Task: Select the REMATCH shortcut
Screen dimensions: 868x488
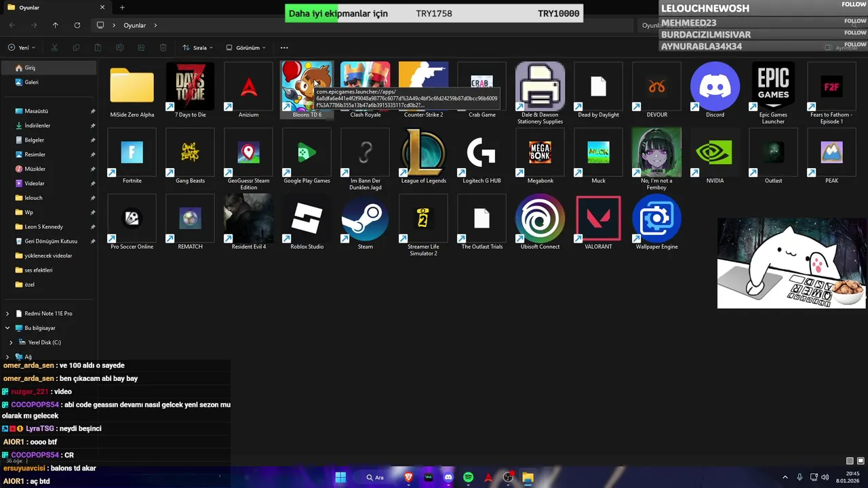Action: pyautogui.click(x=191, y=222)
